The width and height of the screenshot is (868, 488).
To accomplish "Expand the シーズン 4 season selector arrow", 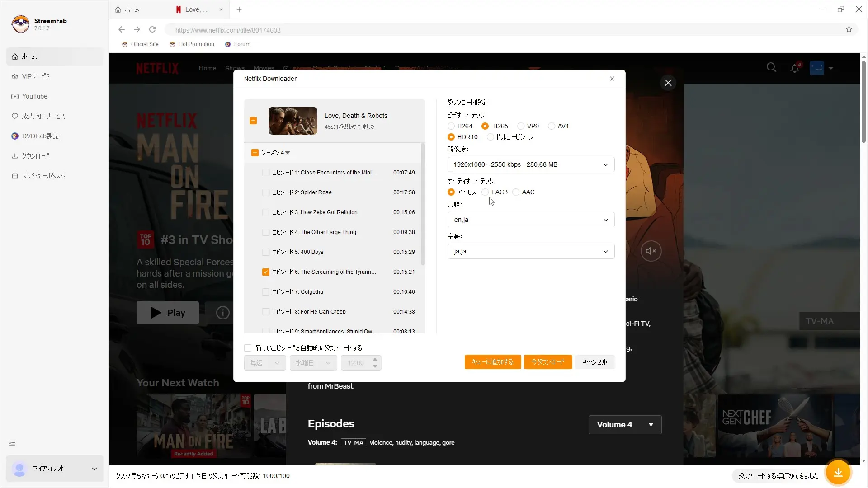I will click(x=288, y=153).
